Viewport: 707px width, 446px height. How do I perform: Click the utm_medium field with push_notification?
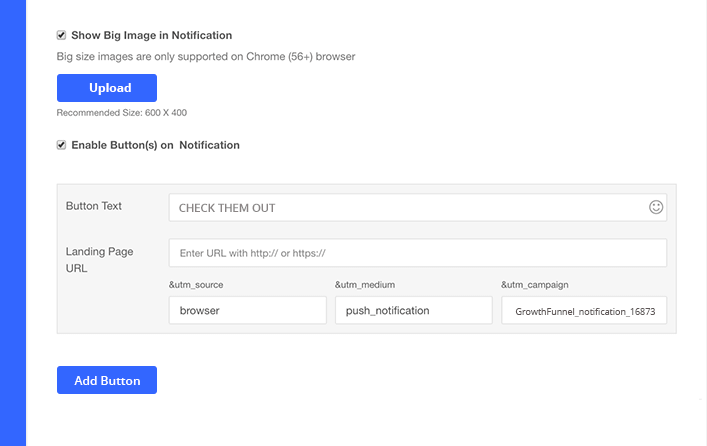(413, 310)
